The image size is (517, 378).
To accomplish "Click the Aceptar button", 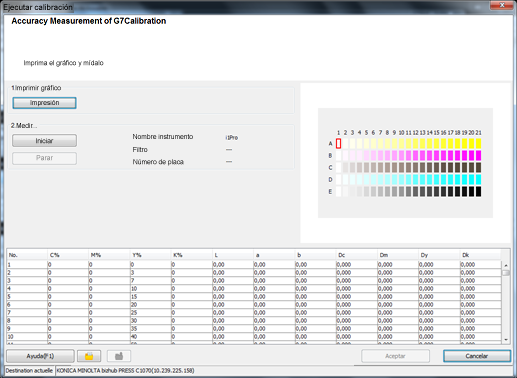I will point(395,356).
